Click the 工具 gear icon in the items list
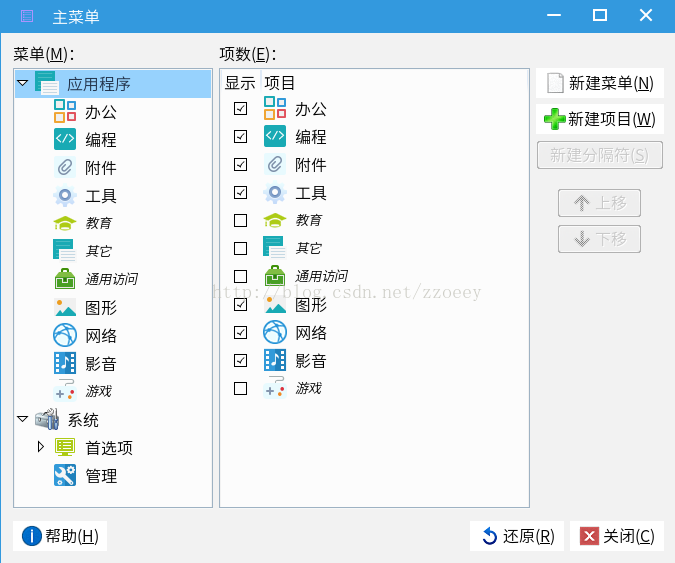Viewport: 675px width, 563px height. [275, 192]
